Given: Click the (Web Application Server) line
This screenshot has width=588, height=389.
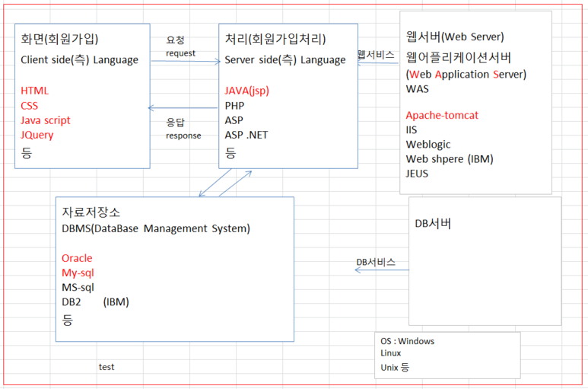Looking at the screenshot, I should click(466, 75).
